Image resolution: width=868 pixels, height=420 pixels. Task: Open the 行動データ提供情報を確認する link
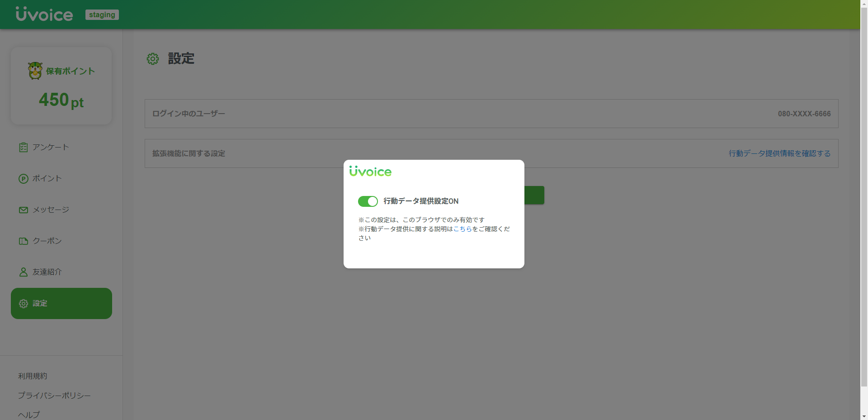tap(780, 153)
